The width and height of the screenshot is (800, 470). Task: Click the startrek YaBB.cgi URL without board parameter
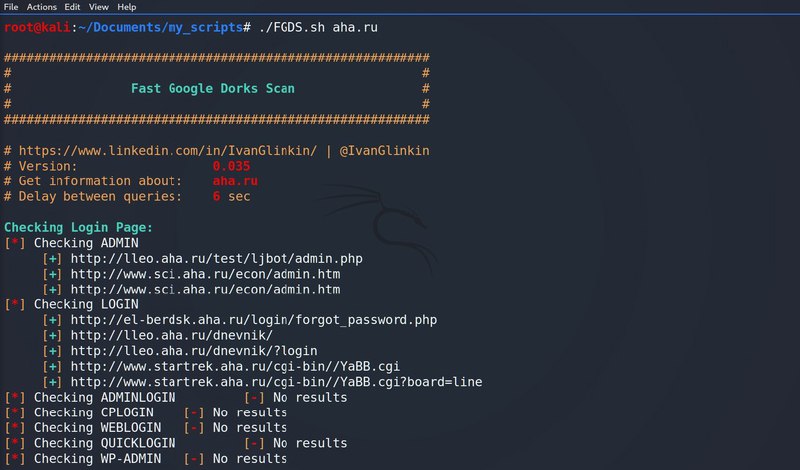(235, 366)
